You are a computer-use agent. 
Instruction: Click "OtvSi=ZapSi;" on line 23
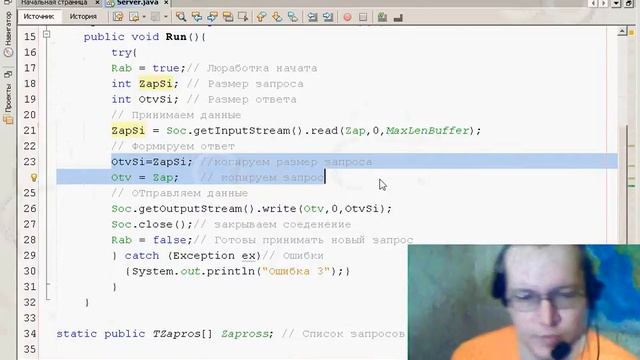coord(151,162)
